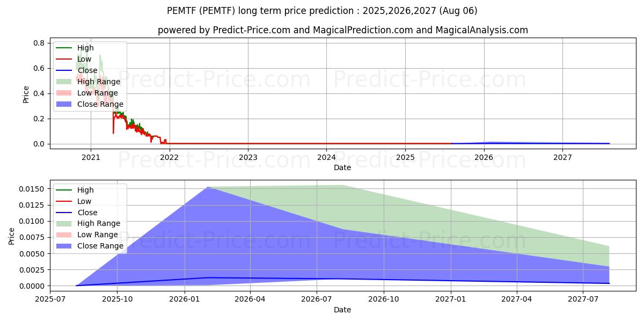Click the 2026 tick label on top chart

pos(484,157)
